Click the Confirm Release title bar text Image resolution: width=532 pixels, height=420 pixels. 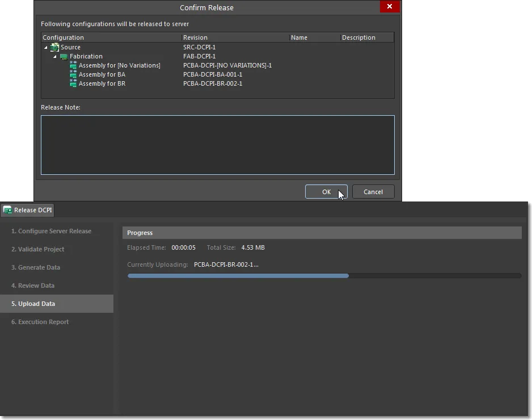pyautogui.click(x=206, y=7)
